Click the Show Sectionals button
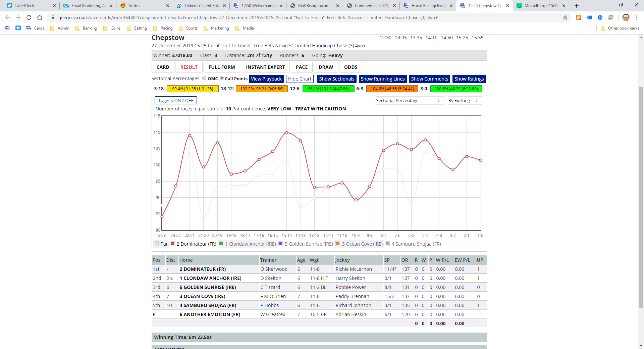 point(337,79)
